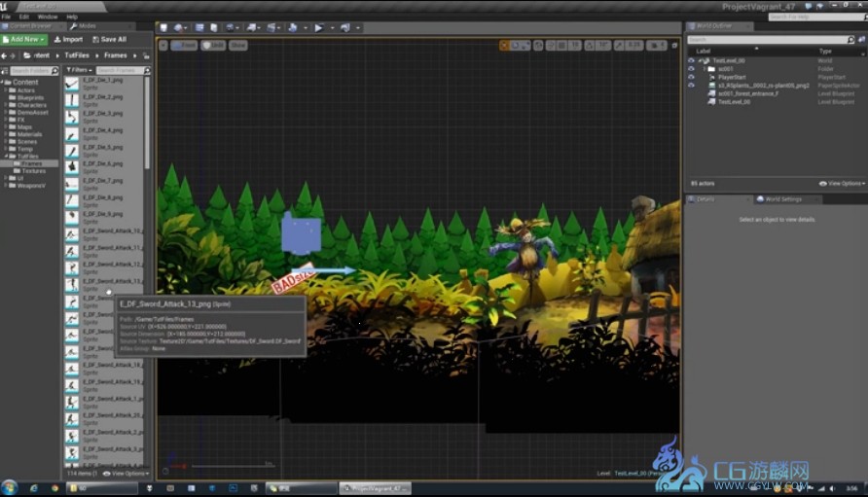Image resolution: width=868 pixels, height=497 pixels.
Task: Toggle scale snapping icon in viewport
Action: (619, 46)
